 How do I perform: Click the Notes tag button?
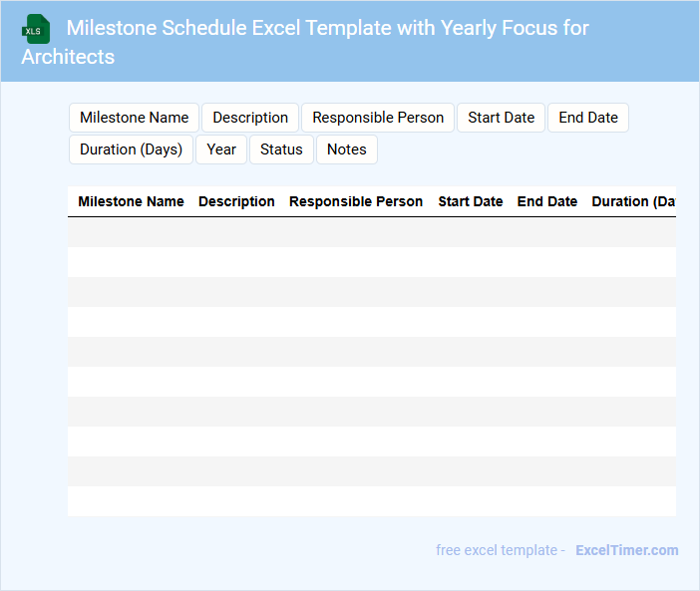[x=347, y=149]
